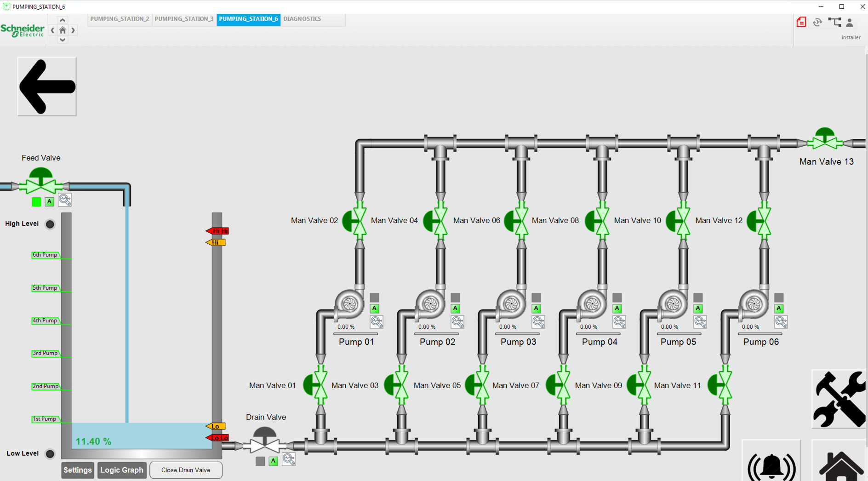This screenshot has width=868, height=481.
Task: Click the Feed Valve green status square
Action: [x=36, y=202]
